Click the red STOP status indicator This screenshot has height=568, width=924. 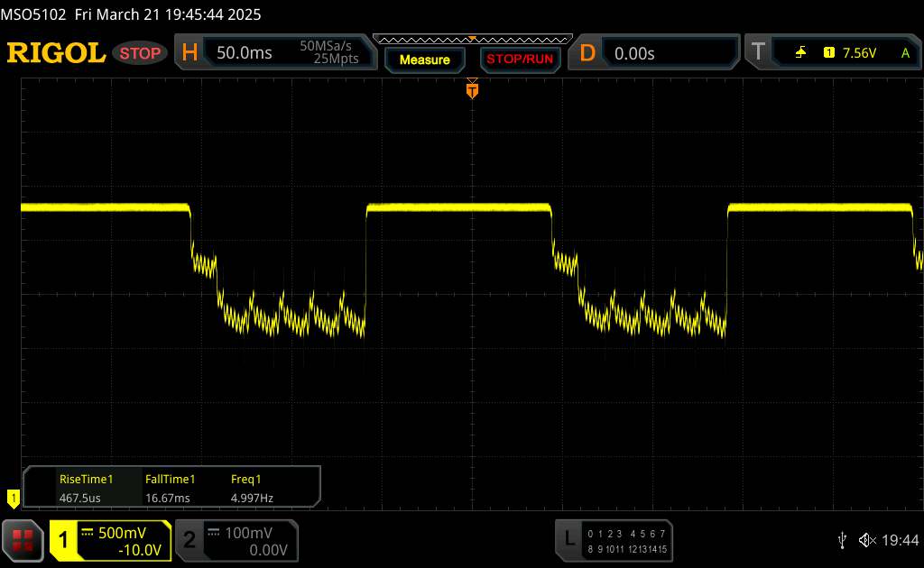click(x=141, y=53)
